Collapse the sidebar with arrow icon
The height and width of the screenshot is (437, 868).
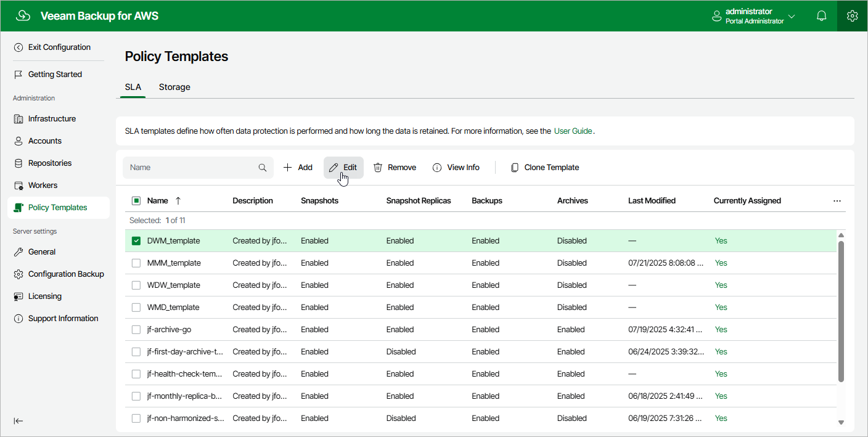pyautogui.click(x=18, y=421)
